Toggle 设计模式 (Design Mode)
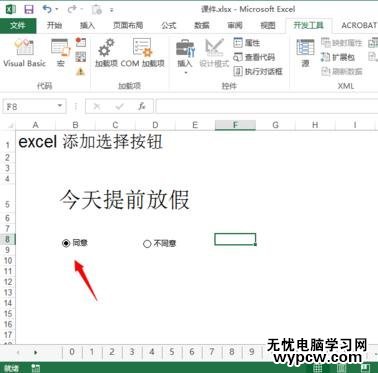Image resolution: width=378 pixels, height=373 pixels. click(214, 53)
